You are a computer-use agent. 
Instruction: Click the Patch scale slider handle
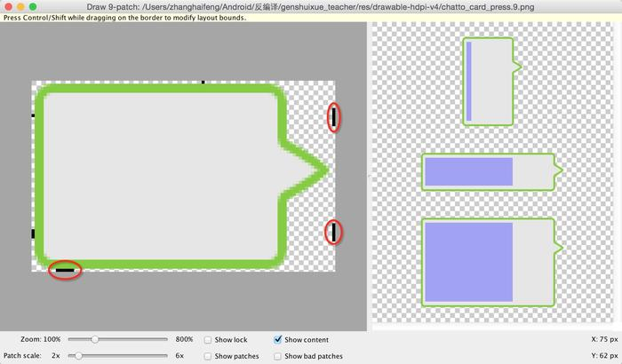pos(78,356)
